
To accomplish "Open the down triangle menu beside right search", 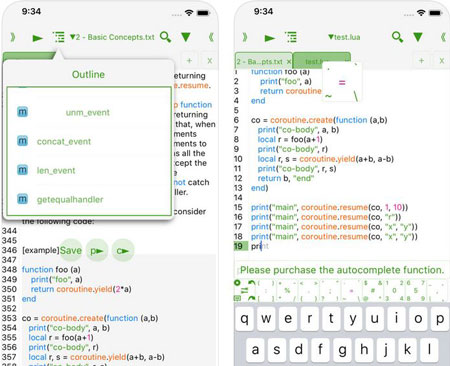I will (418, 37).
